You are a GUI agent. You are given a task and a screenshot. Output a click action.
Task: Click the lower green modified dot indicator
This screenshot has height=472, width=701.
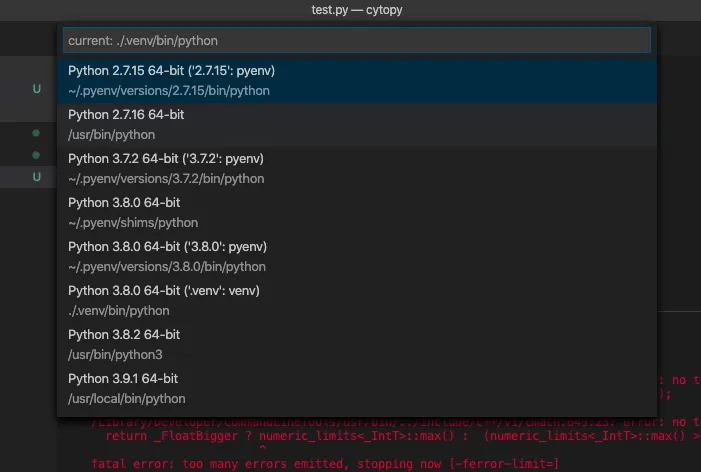click(37, 155)
